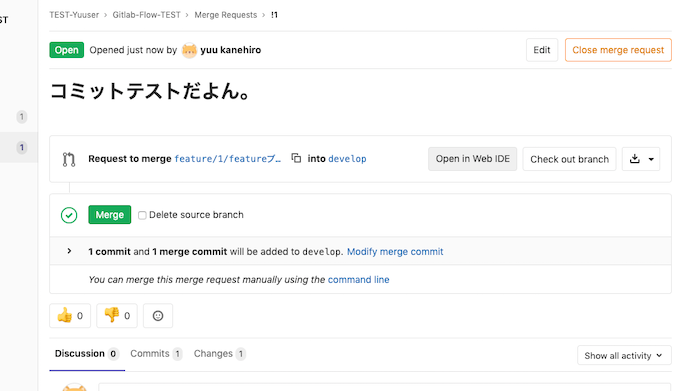This screenshot has width=680, height=391.
Task: Copy the source branch name icon
Action: [296, 158]
